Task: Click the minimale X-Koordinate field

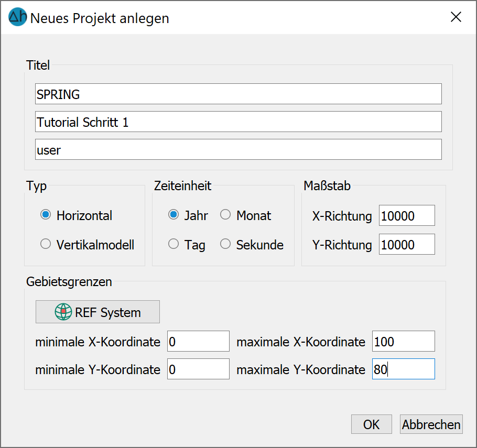Action: pyautogui.click(x=198, y=341)
